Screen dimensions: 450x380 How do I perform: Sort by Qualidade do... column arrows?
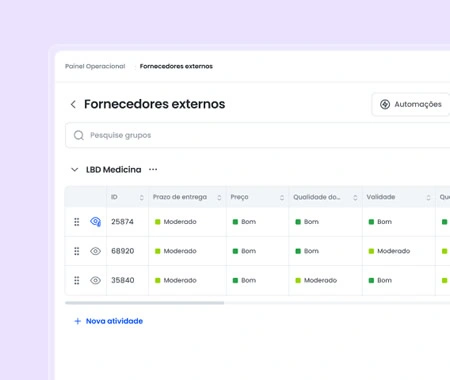click(x=355, y=197)
